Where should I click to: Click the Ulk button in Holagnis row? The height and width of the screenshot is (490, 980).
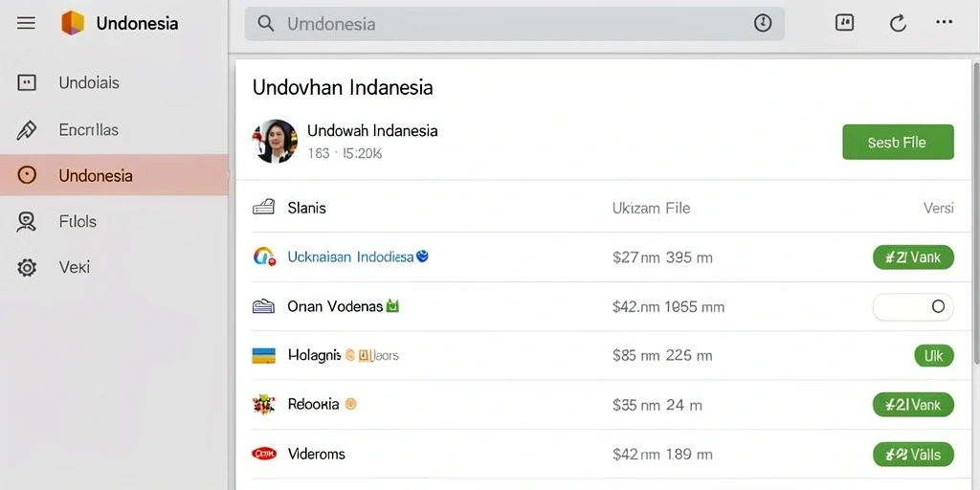click(934, 356)
